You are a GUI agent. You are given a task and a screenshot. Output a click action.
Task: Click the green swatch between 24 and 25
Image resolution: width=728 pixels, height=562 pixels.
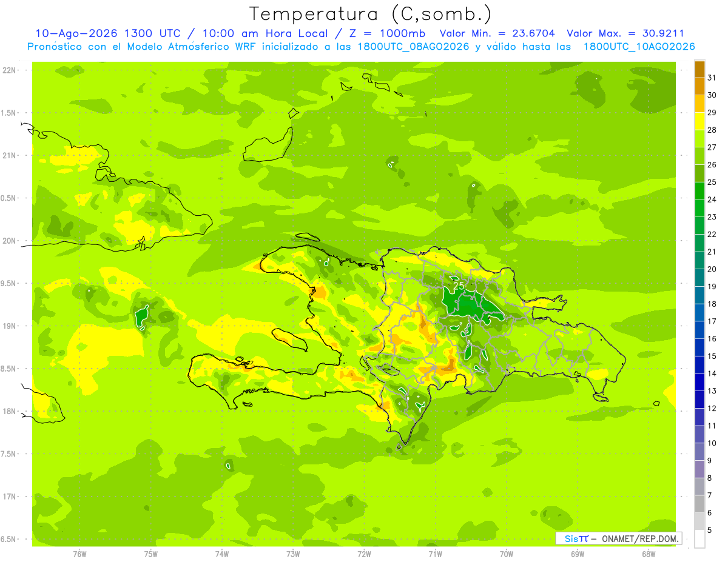coord(699,191)
